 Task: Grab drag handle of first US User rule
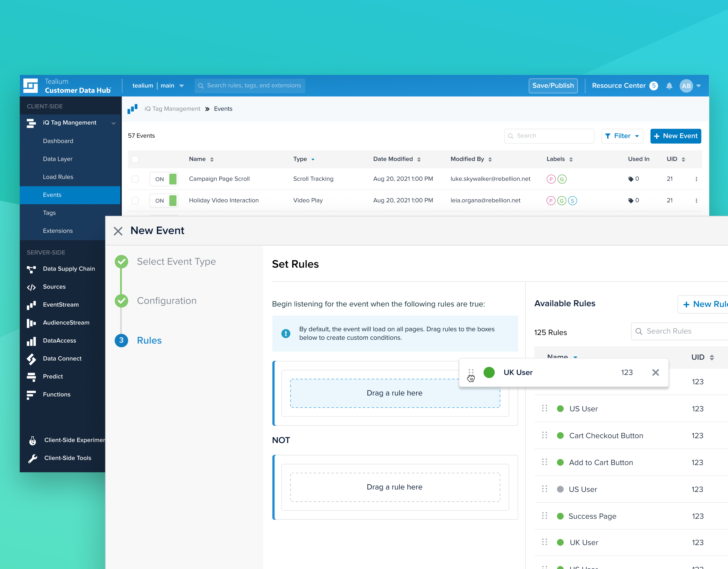(x=545, y=408)
